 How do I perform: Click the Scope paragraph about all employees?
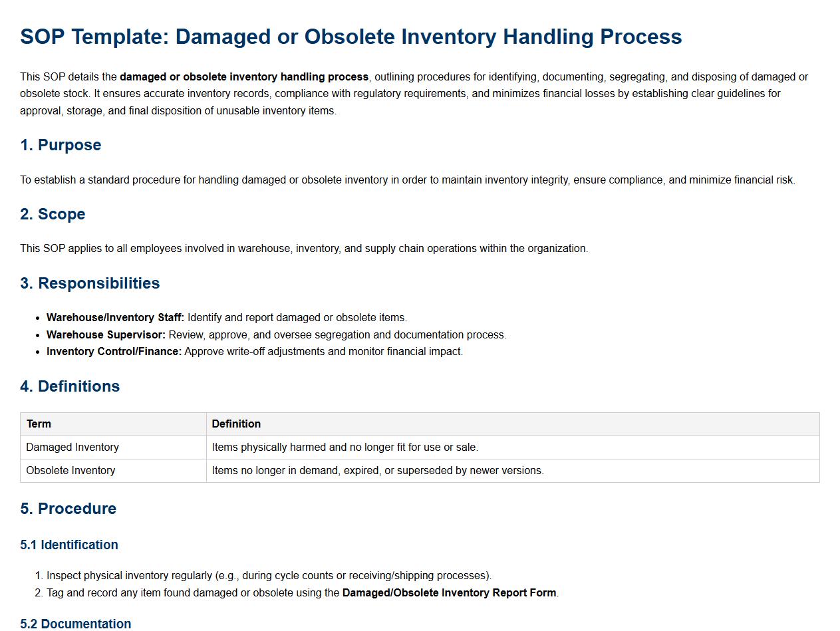(x=304, y=249)
